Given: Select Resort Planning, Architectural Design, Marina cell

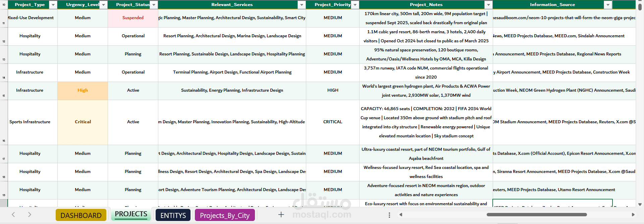Looking at the screenshot, I should point(232,36).
